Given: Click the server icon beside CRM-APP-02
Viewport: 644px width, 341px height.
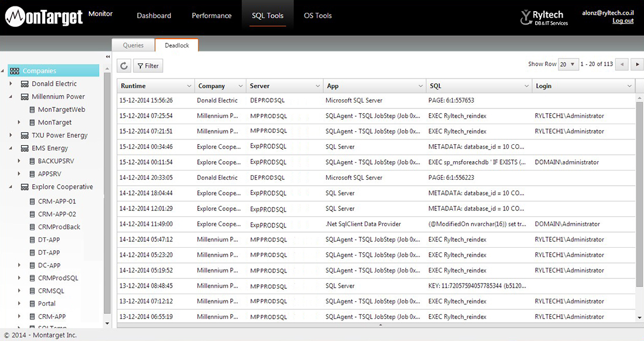Looking at the screenshot, I should [32, 214].
